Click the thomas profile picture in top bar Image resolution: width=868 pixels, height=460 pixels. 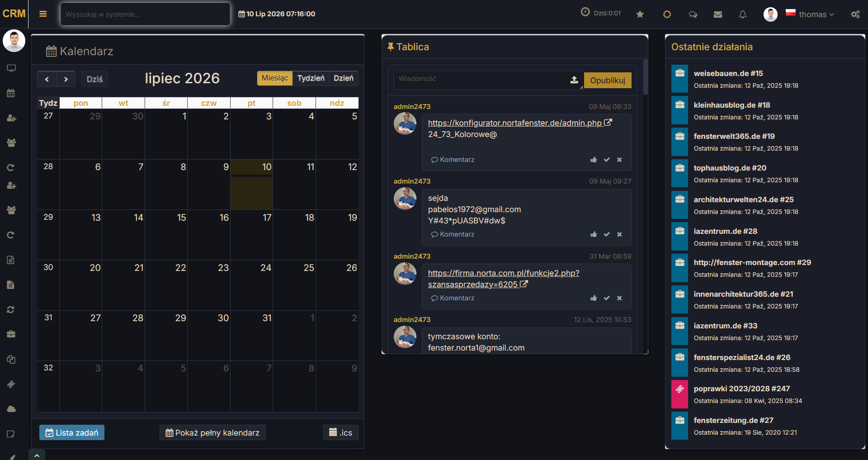tap(770, 14)
